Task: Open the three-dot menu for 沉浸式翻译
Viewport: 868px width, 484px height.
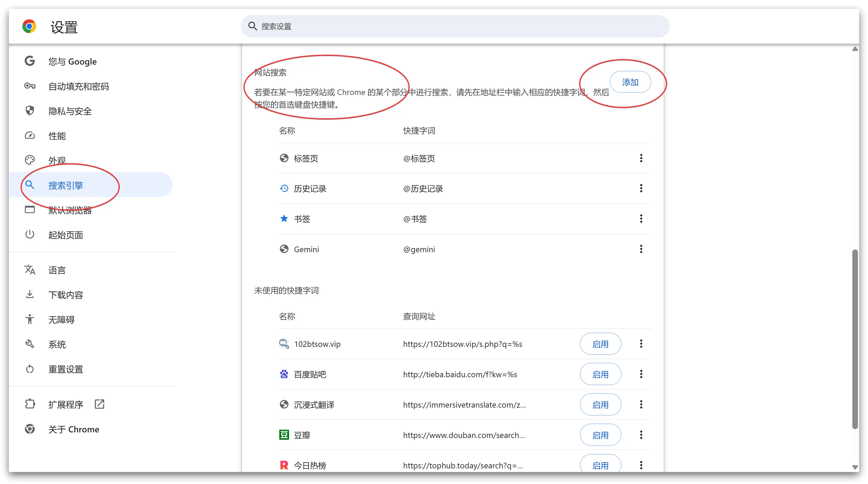Action: (x=641, y=404)
